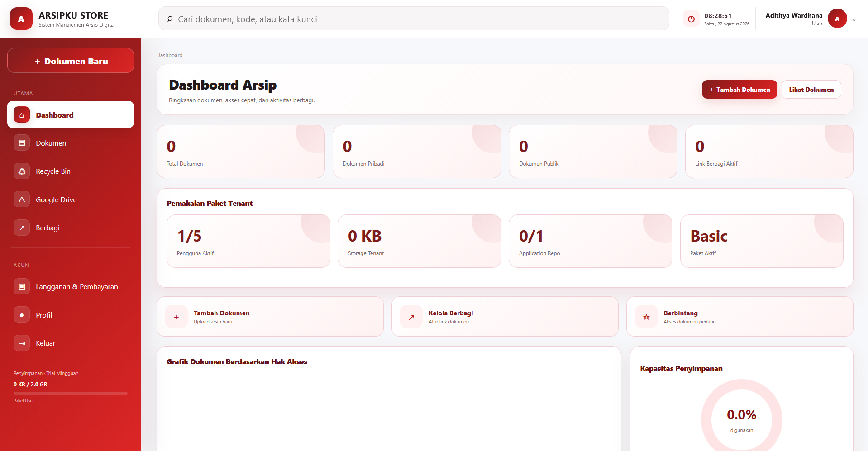This screenshot has width=868, height=451.
Task: Click the sidebar storage usage progress bar
Action: point(71,394)
